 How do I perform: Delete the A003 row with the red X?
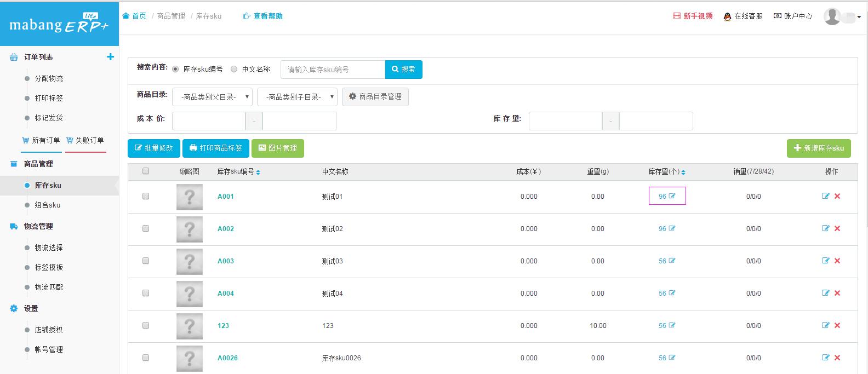(837, 261)
